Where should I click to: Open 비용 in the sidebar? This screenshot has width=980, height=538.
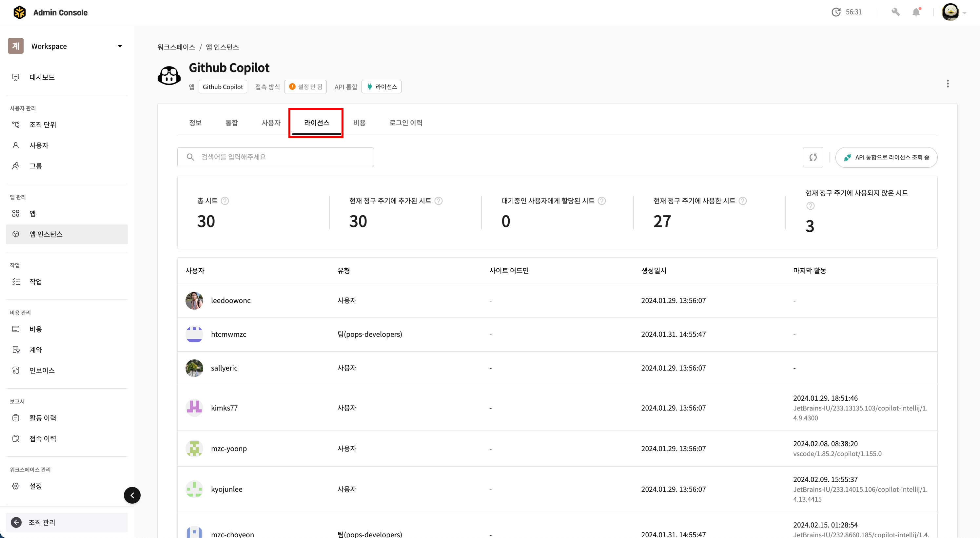click(67, 329)
